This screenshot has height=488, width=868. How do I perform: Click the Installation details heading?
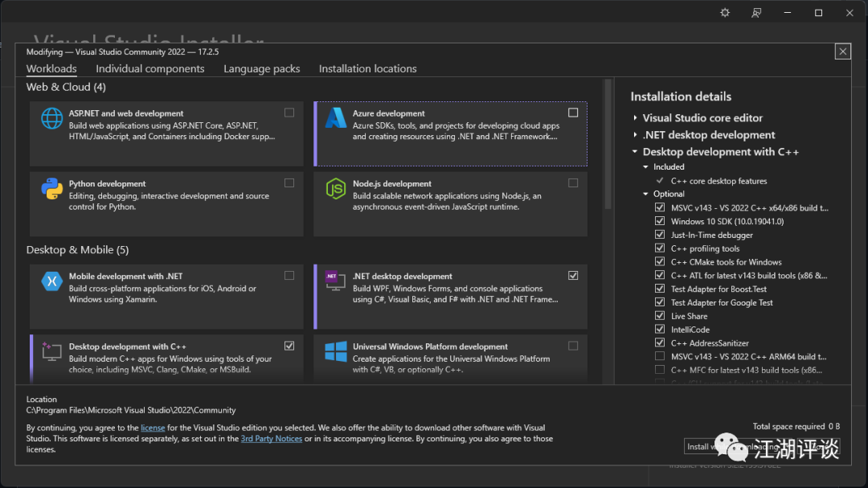pyautogui.click(x=681, y=96)
